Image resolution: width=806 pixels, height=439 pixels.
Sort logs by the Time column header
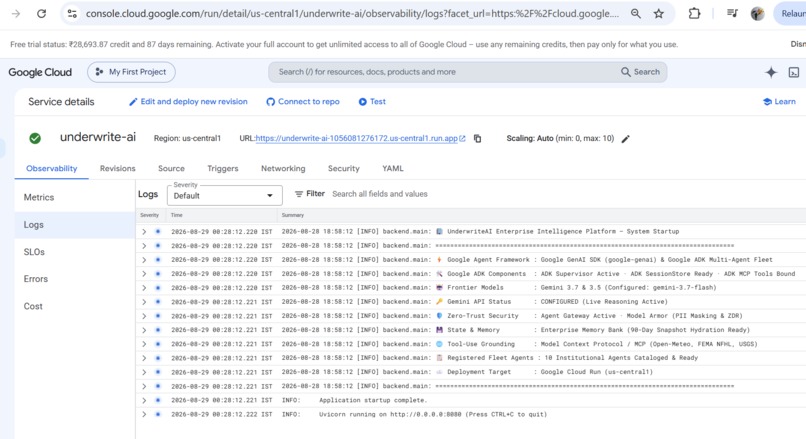coord(176,215)
